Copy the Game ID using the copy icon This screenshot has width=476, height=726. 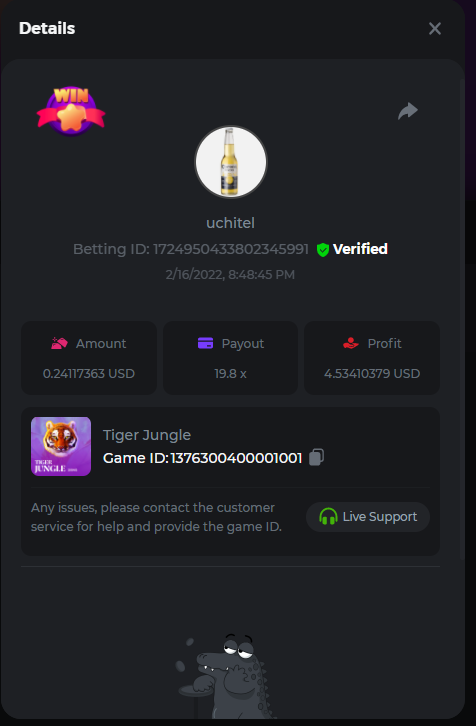pyautogui.click(x=316, y=457)
